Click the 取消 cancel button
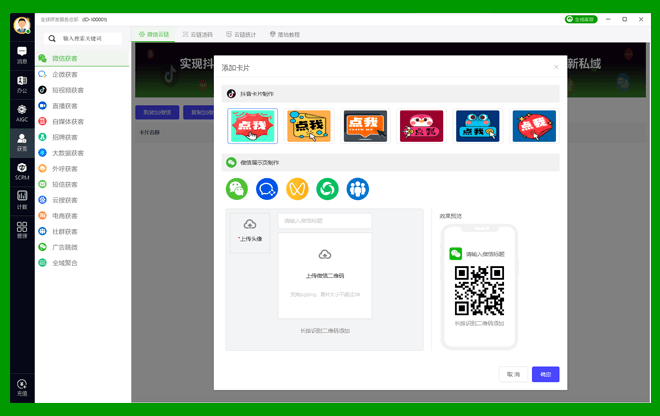 pyautogui.click(x=513, y=374)
